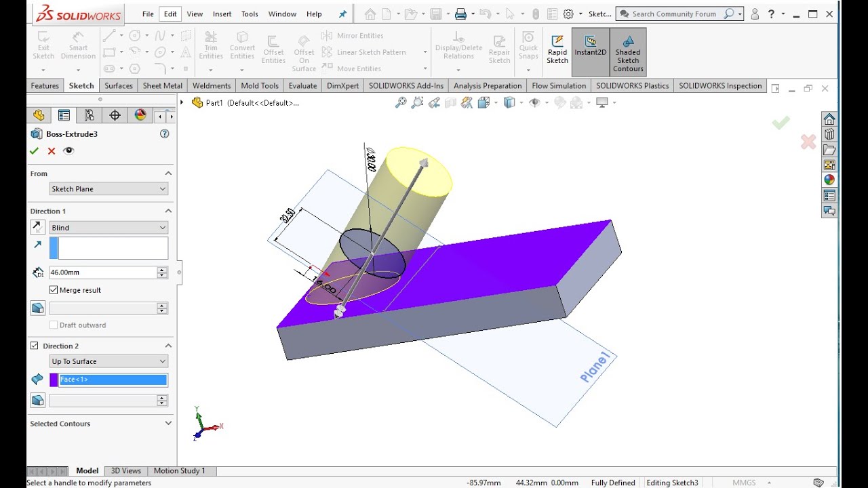The height and width of the screenshot is (488, 868).
Task: Collapse the Direction 2 section
Action: 168,346
